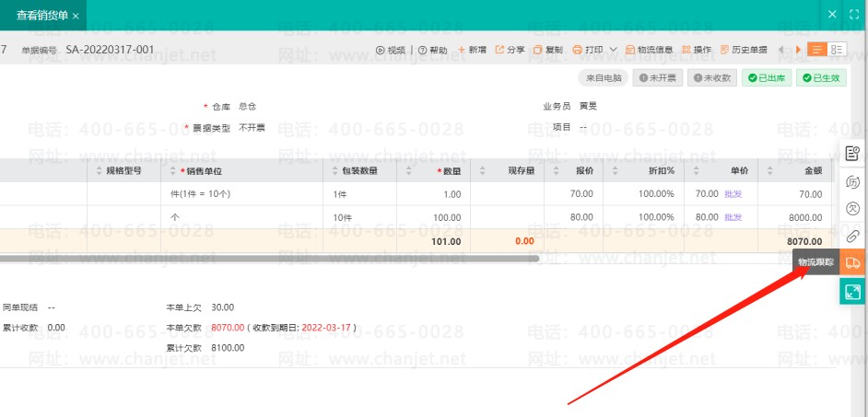868x417 pixels.
Task: Click the 仓库 value 总仓
Action: point(248,107)
